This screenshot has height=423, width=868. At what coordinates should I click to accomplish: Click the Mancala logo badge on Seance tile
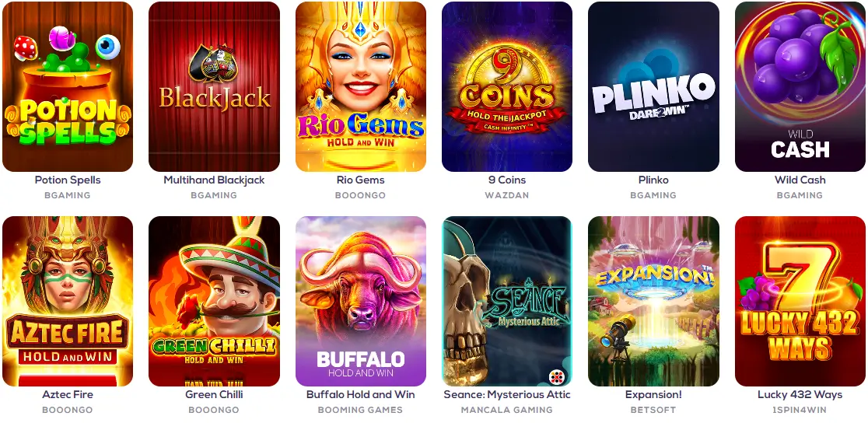[x=556, y=377]
